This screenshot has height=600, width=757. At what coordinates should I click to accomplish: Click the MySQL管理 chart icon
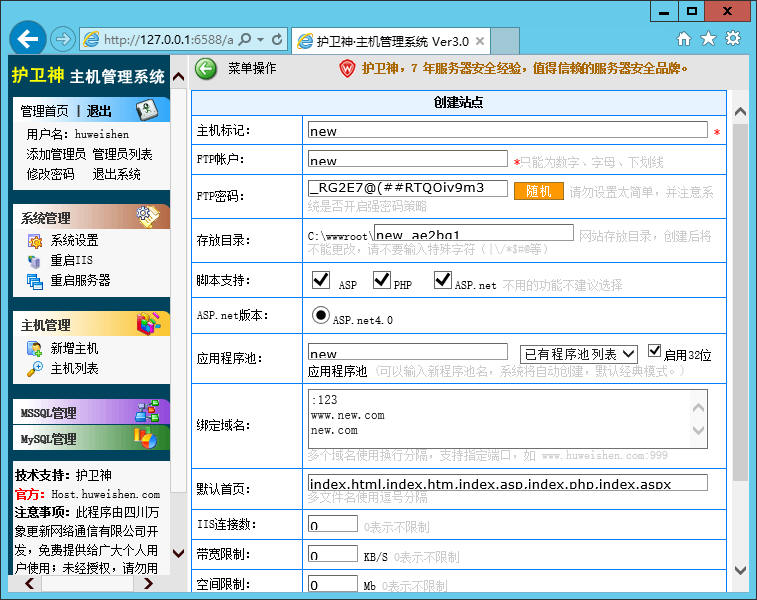(145, 438)
